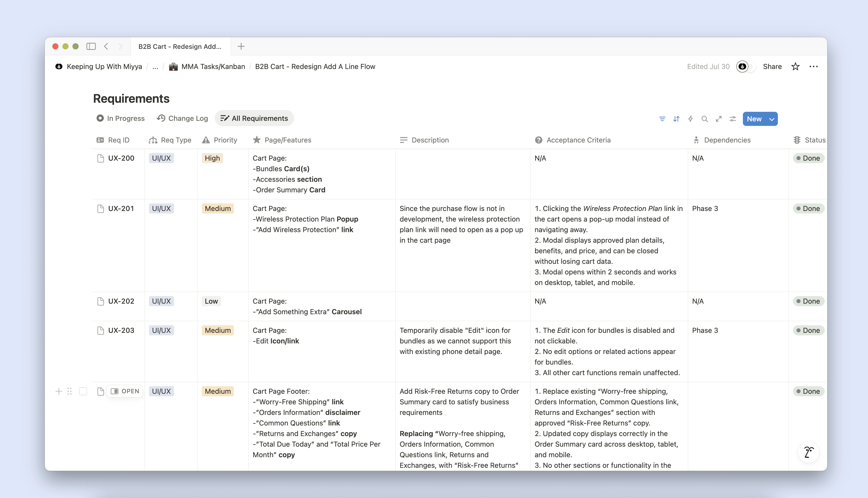
Task: Click the High priority tag on UX-200
Action: [212, 158]
